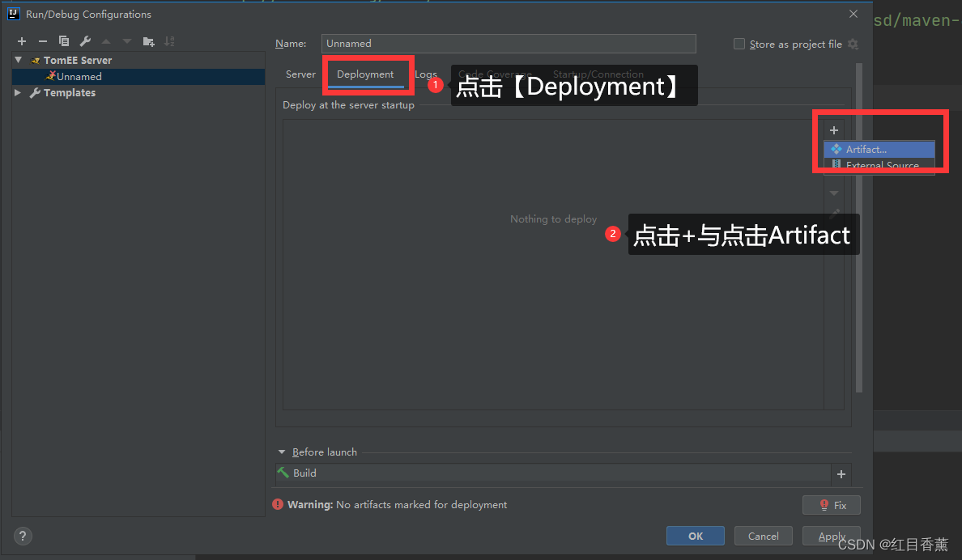Switch to the Server tab
Viewport: 962px width, 560px height.
[x=300, y=74]
